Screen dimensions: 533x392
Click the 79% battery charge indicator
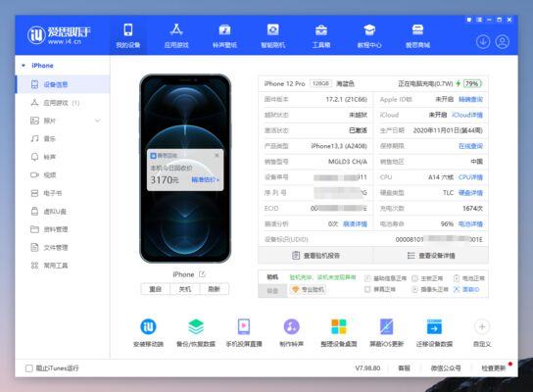(x=472, y=83)
